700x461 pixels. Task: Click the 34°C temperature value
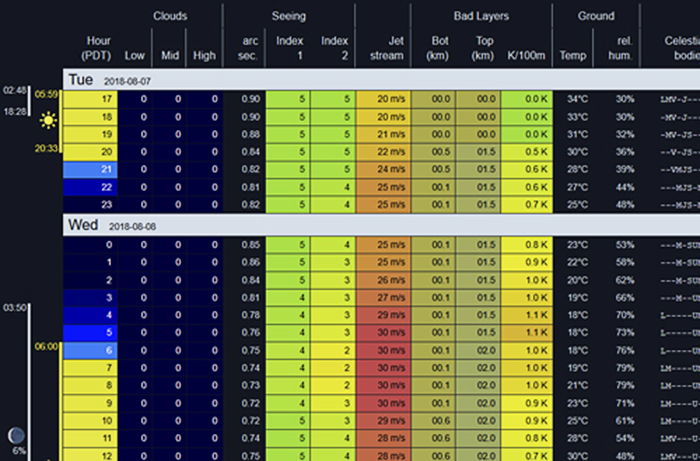pos(577,99)
